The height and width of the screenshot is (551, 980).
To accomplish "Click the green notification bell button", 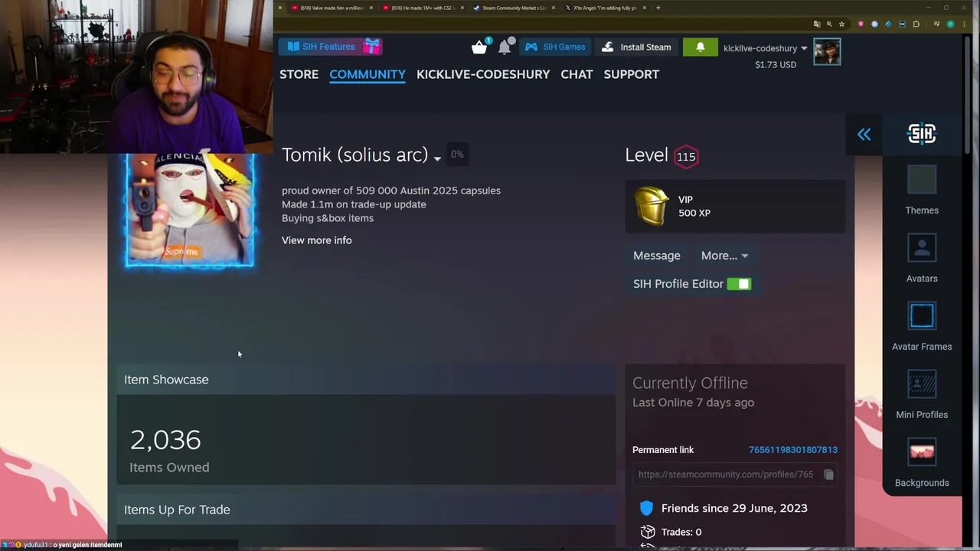I will (700, 47).
